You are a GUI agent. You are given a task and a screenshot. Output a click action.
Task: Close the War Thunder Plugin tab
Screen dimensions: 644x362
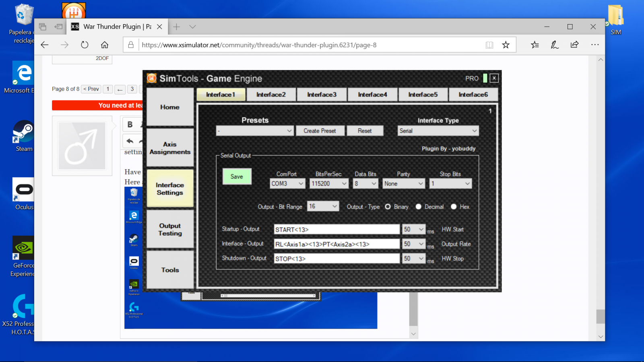click(x=159, y=27)
